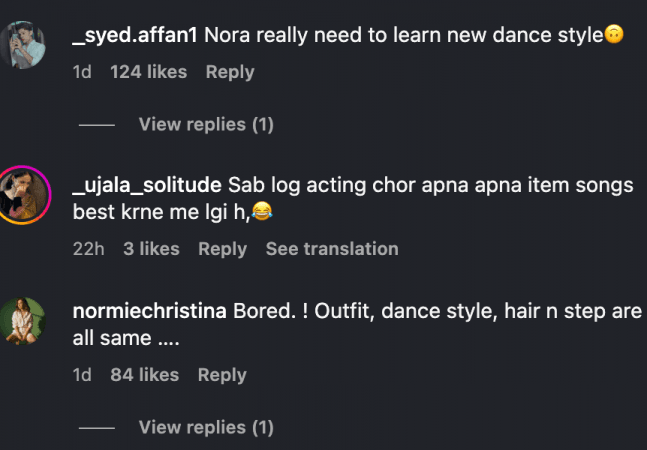The width and height of the screenshot is (647, 450).
Task: View the 84 likes list
Action: coord(144,375)
